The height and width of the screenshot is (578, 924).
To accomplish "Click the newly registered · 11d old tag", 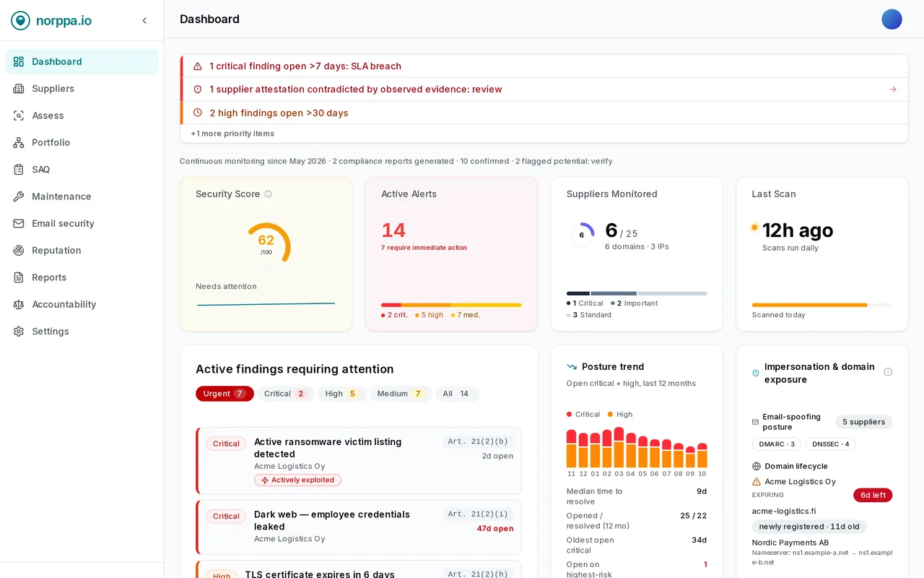I will coord(809,527).
